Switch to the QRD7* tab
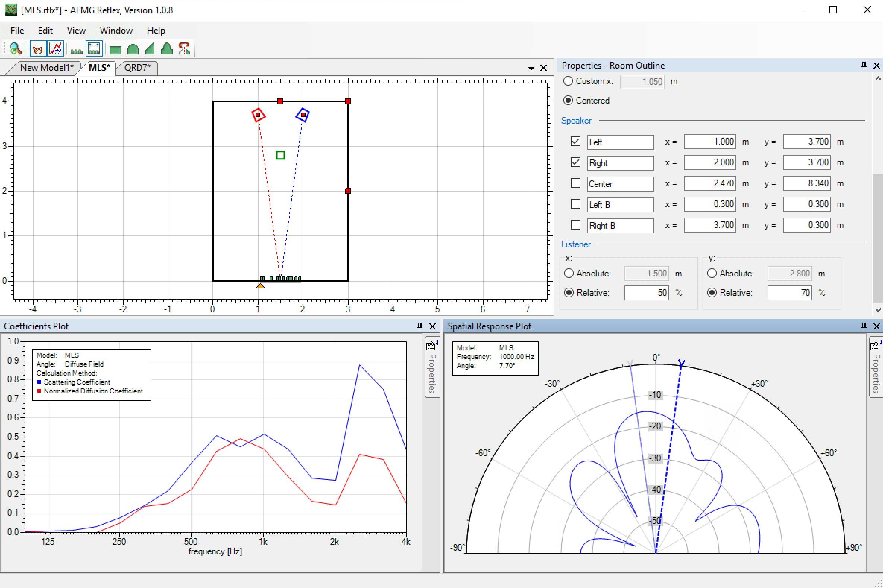The width and height of the screenshot is (883, 588). coord(137,68)
